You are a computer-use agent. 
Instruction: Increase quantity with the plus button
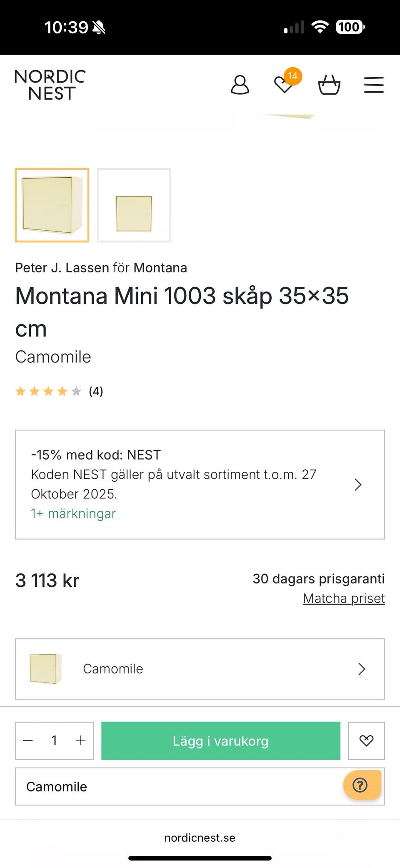[x=80, y=740]
